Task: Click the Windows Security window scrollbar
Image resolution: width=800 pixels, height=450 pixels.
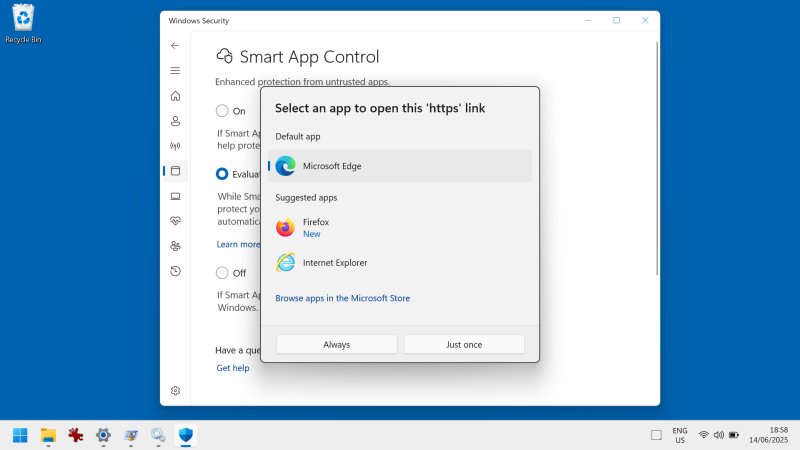Action: tap(657, 160)
